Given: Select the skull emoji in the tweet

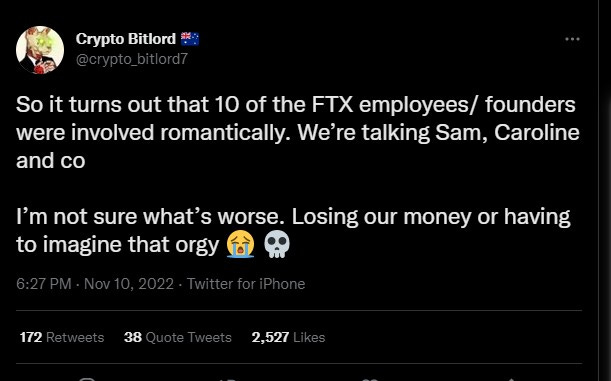Looking at the screenshot, I should [277, 244].
